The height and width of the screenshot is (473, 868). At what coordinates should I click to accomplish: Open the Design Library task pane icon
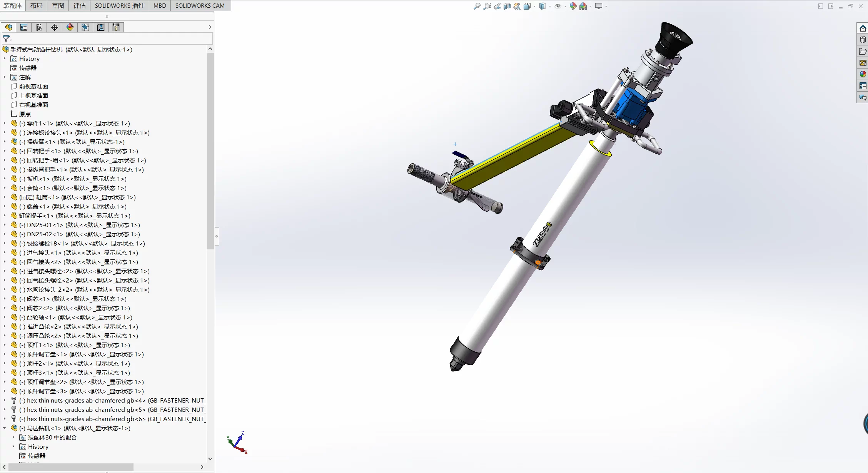click(x=863, y=40)
